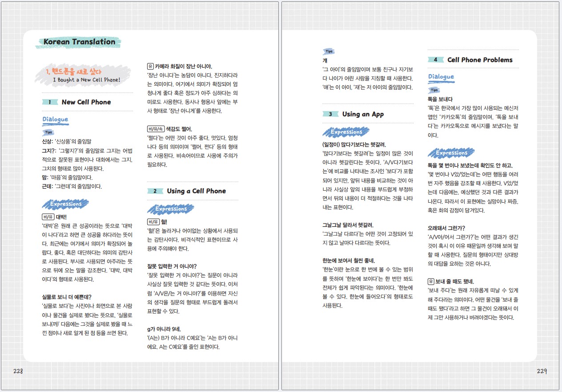Viewport: 562px width, 392px height.
Task: Click the Tips tag above 개
Action: coord(329,52)
